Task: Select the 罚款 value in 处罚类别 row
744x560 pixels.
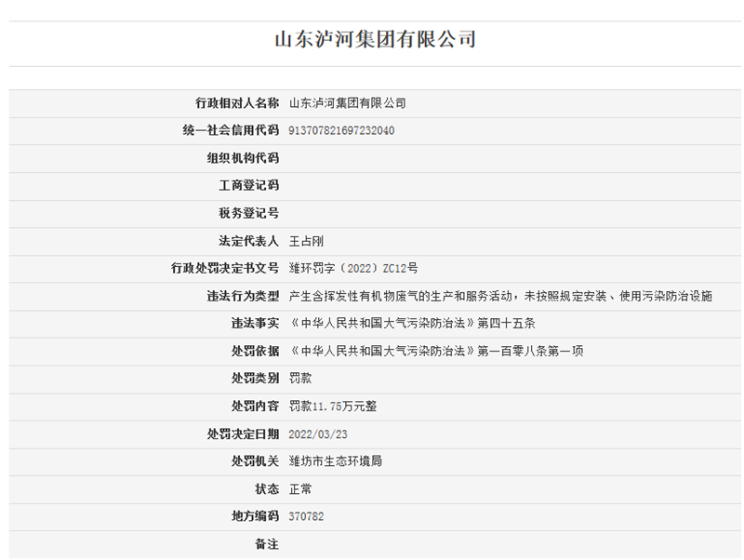Action: pos(300,379)
